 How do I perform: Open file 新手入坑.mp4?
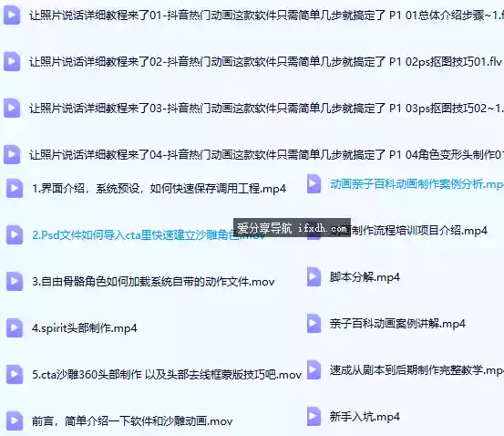click(365, 417)
